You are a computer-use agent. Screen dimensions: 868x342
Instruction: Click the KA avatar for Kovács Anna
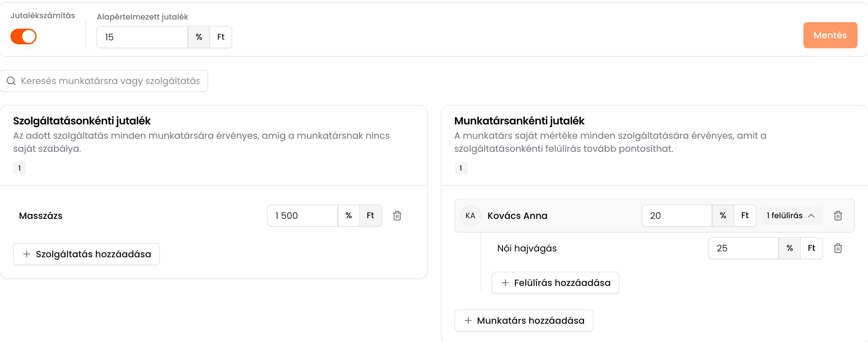[x=471, y=215]
